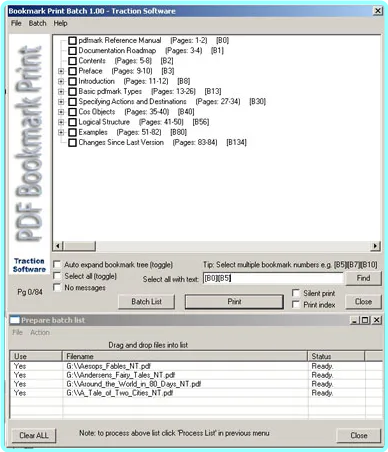388x452 pixels.
Task: Enable the Print index checkbox
Action: click(296, 304)
